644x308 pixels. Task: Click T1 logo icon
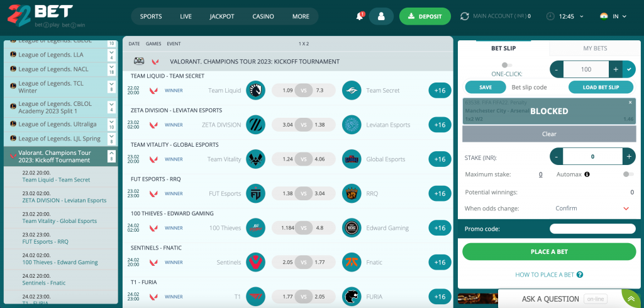pyautogui.click(x=255, y=297)
